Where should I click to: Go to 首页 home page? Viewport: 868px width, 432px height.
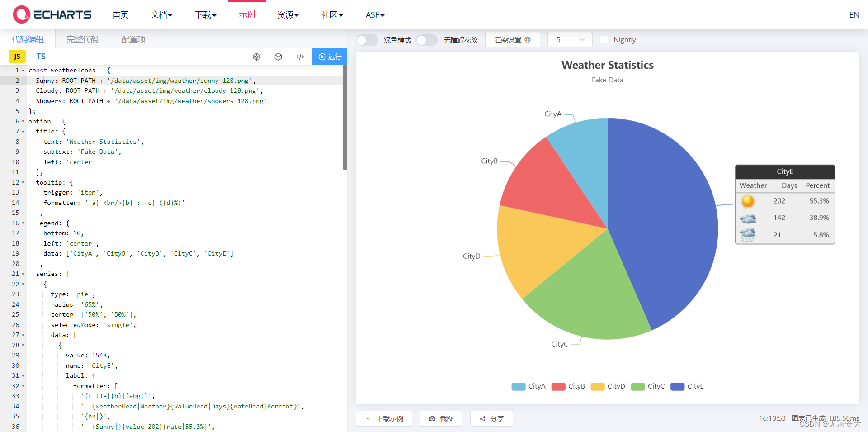click(x=120, y=15)
